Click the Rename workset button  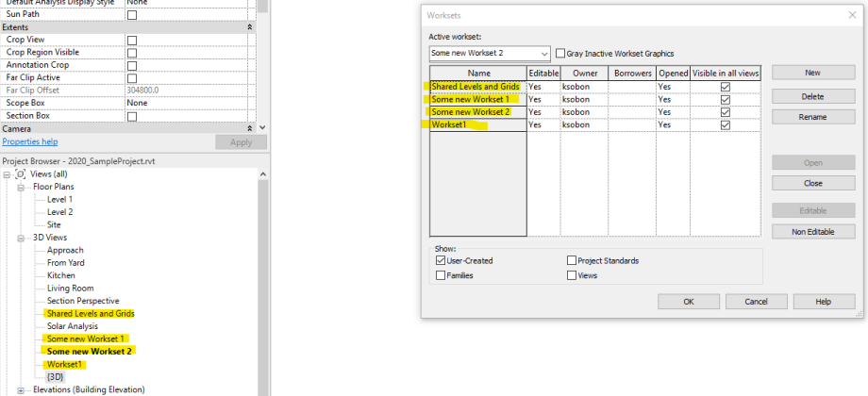click(813, 117)
